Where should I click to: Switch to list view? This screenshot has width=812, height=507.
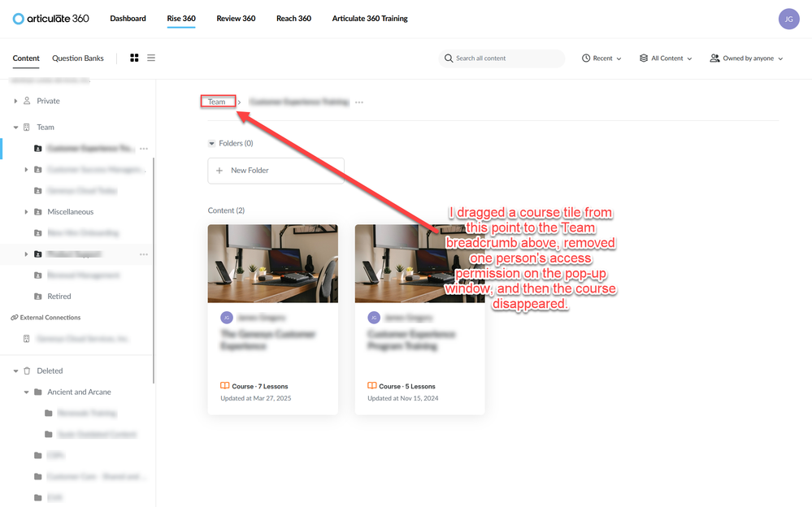tap(151, 58)
